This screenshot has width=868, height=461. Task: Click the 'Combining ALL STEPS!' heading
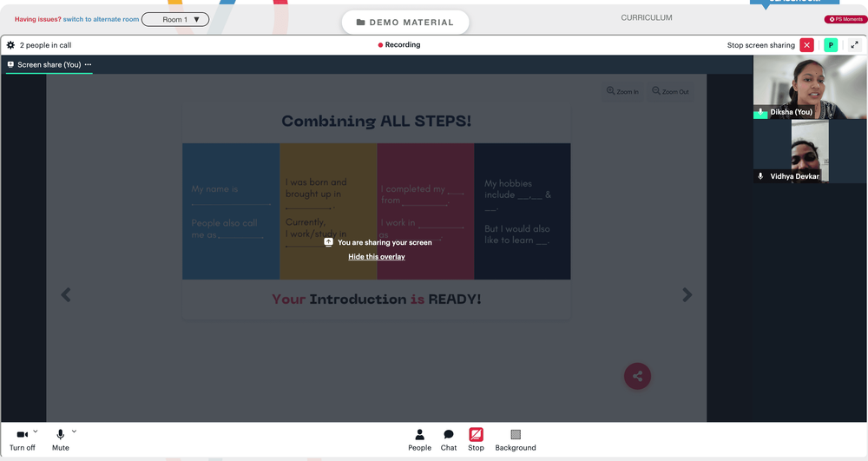click(x=377, y=122)
